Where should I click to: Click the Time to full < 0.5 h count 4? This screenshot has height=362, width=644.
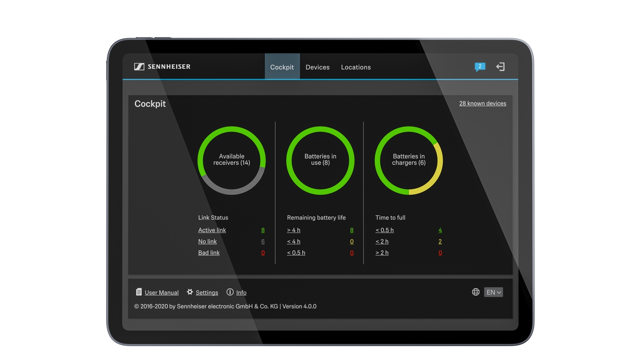440,230
